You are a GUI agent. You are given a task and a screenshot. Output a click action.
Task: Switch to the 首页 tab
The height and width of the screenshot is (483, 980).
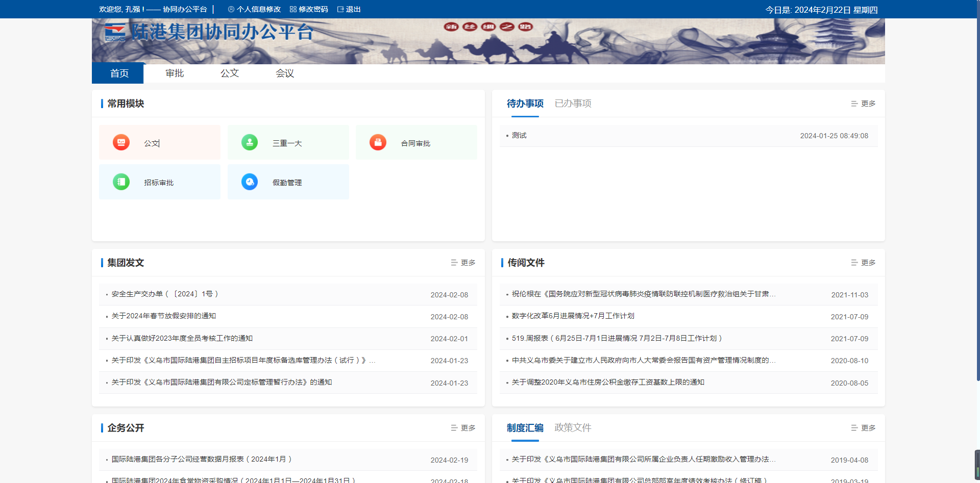[118, 73]
